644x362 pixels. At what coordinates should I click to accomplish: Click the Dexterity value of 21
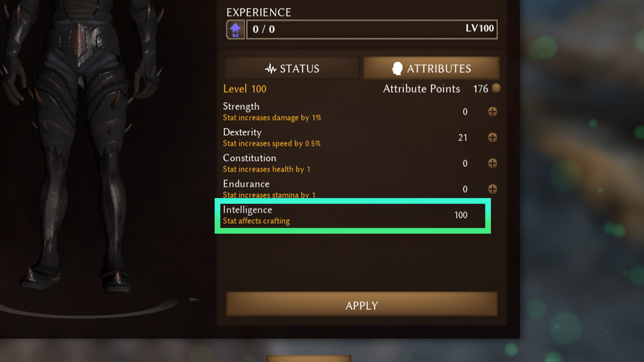click(463, 138)
